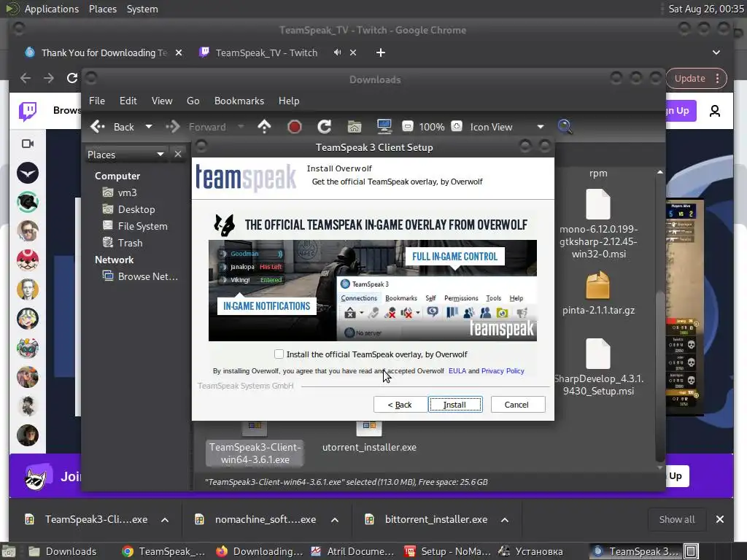Select TeamSpeak3-Client-win64-3.6.1.exe file label
The height and width of the screenshot is (560, 747).
255,454
